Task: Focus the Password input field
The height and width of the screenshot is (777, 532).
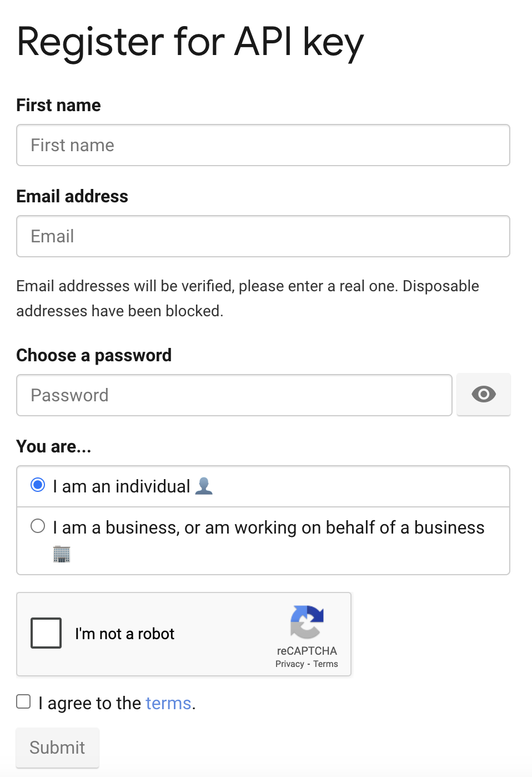Action: 234,395
